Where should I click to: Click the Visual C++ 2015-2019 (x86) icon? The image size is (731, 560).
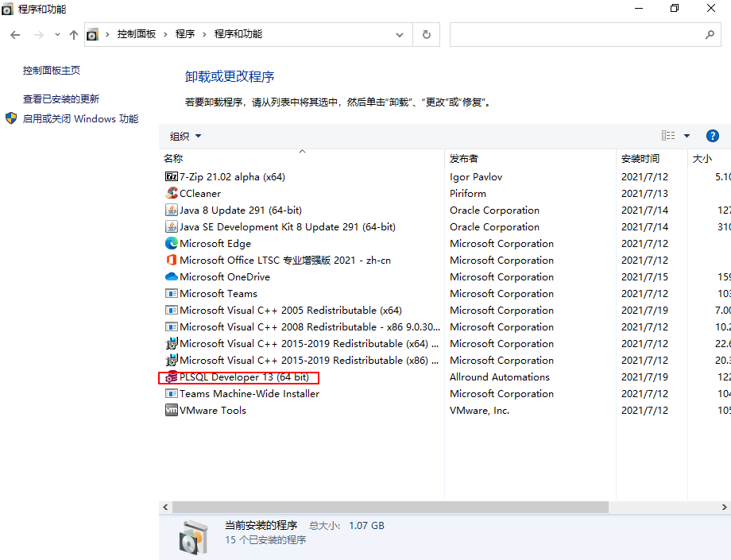click(172, 360)
